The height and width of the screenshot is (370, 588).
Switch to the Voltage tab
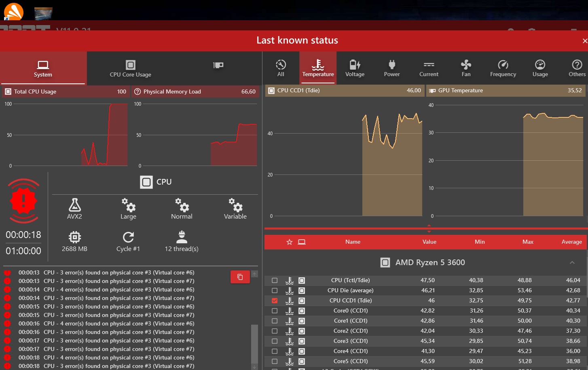point(355,68)
